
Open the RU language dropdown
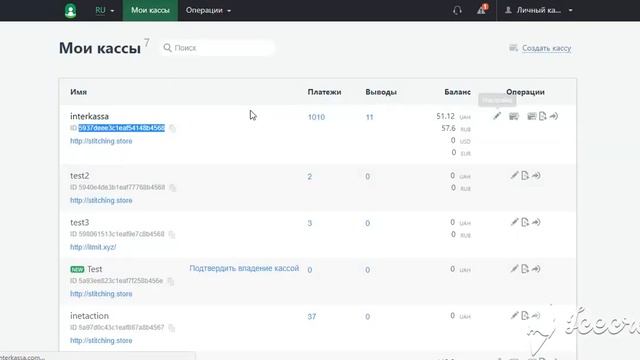click(104, 10)
